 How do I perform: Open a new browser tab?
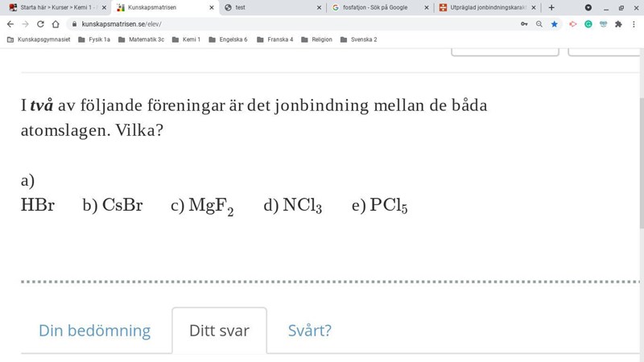click(551, 7)
